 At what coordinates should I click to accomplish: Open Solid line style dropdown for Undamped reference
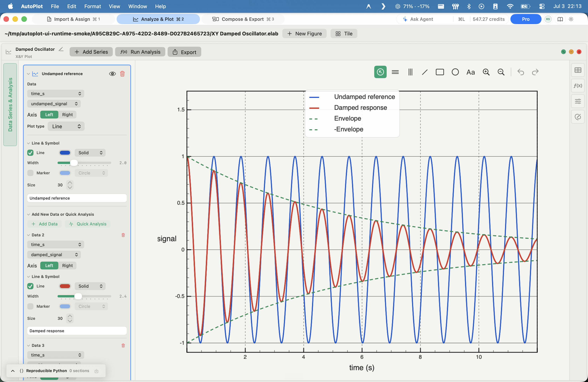click(90, 153)
